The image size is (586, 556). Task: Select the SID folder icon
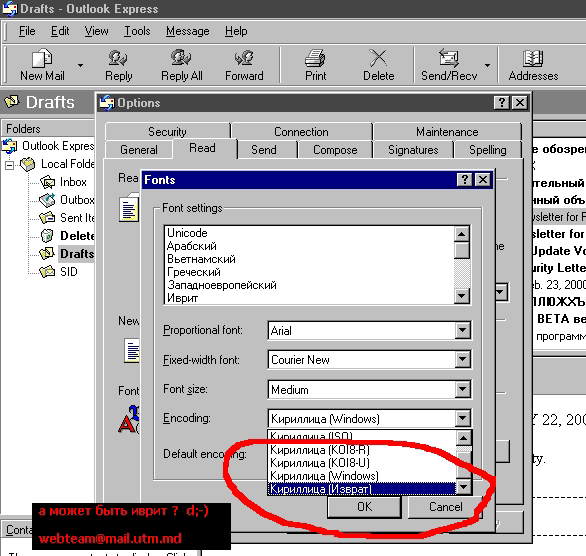[47, 271]
